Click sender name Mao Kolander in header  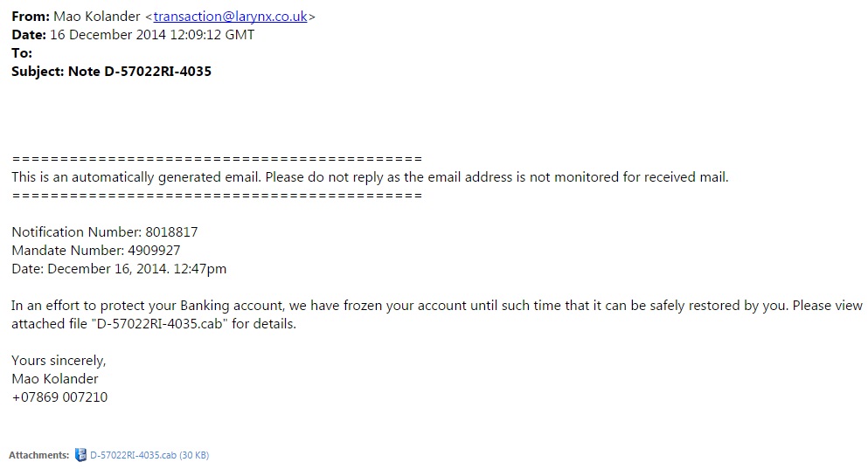(97, 17)
